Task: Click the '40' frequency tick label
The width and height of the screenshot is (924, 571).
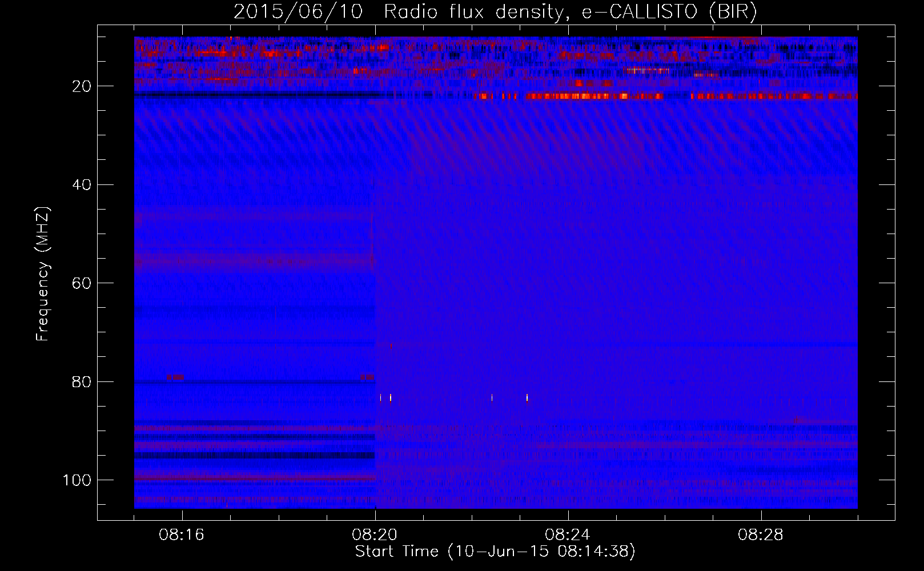Action: pyautogui.click(x=82, y=185)
